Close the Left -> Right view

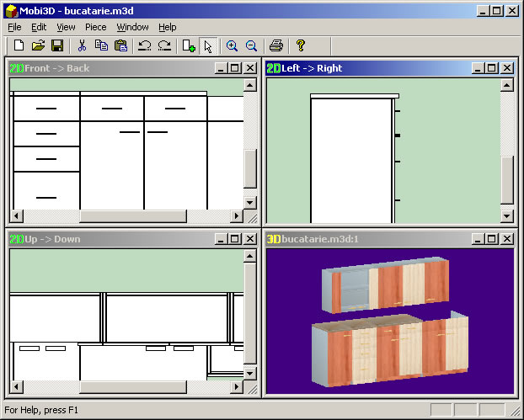click(x=507, y=68)
